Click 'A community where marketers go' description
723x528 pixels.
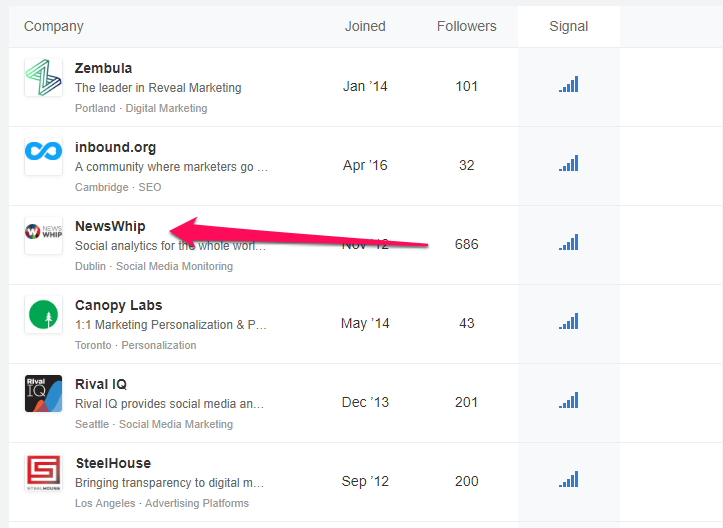171,167
